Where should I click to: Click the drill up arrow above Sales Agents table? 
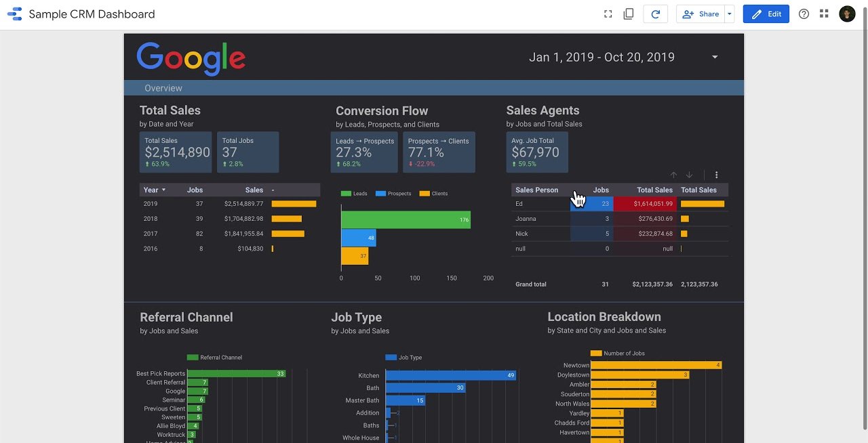pyautogui.click(x=673, y=175)
